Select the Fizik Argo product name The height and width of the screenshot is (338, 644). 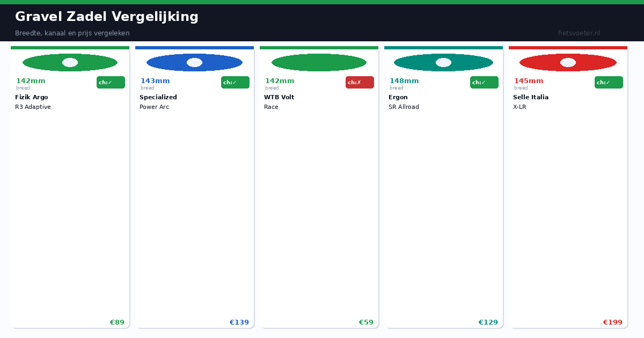[x=32, y=97]
